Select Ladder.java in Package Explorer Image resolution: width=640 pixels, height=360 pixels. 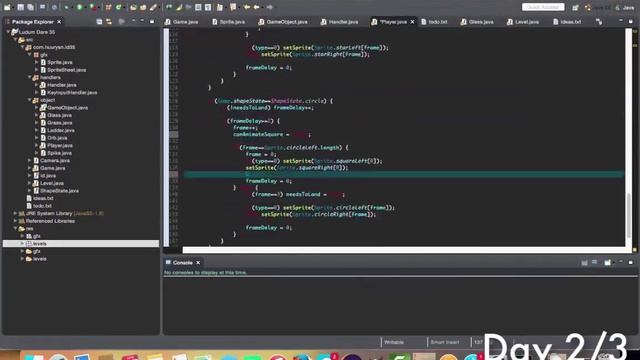pyautogui.click(x=60, y=130)
